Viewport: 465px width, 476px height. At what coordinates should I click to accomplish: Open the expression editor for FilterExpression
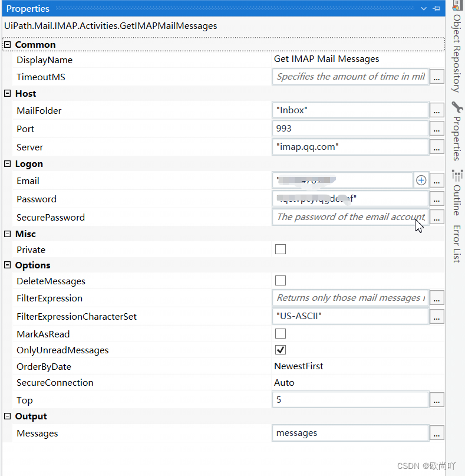point(437,298)
